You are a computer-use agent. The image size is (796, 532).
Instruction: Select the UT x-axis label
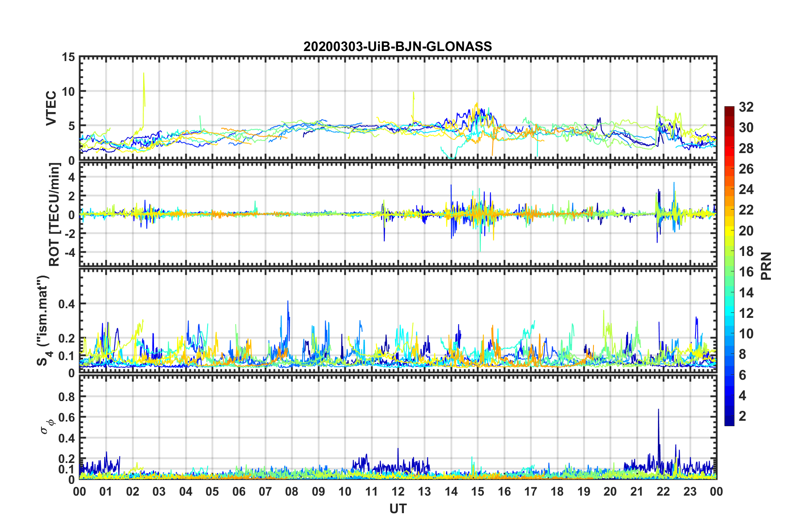tap(398, 509)
